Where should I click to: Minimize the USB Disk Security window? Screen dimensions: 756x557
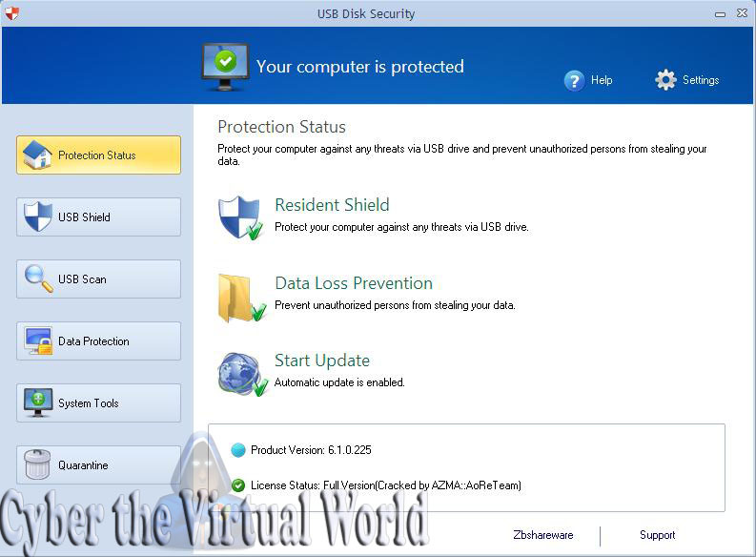[720, 14]
